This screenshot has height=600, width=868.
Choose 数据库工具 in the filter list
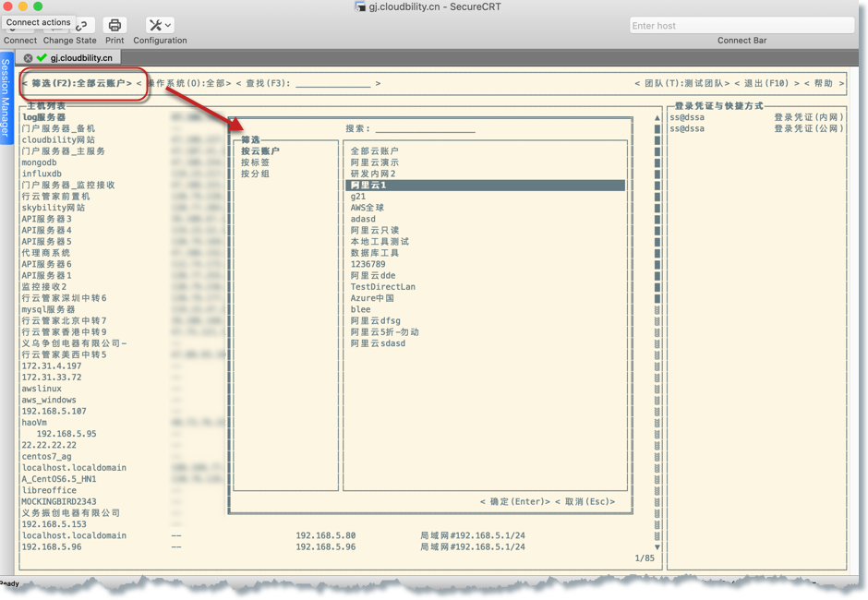(x=375, y=253)
